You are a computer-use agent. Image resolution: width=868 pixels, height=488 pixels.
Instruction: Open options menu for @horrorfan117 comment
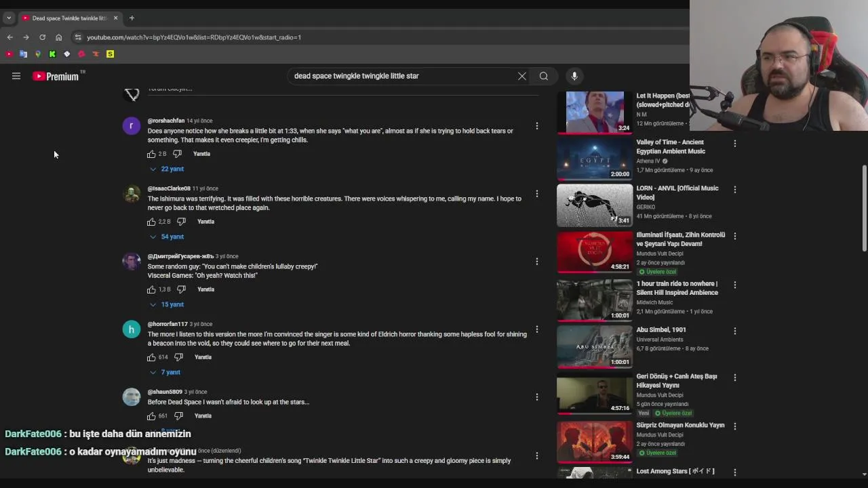point(536,329)
